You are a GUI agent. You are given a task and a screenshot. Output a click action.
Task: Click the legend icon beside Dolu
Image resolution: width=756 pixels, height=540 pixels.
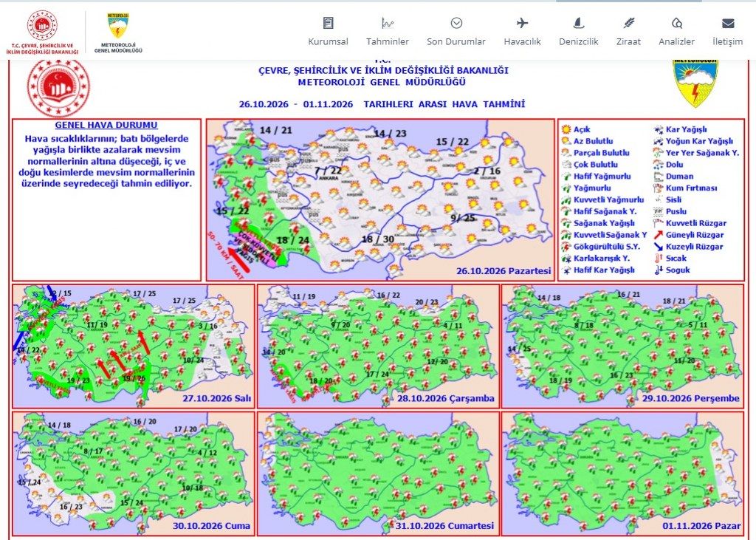click(659, 165)
